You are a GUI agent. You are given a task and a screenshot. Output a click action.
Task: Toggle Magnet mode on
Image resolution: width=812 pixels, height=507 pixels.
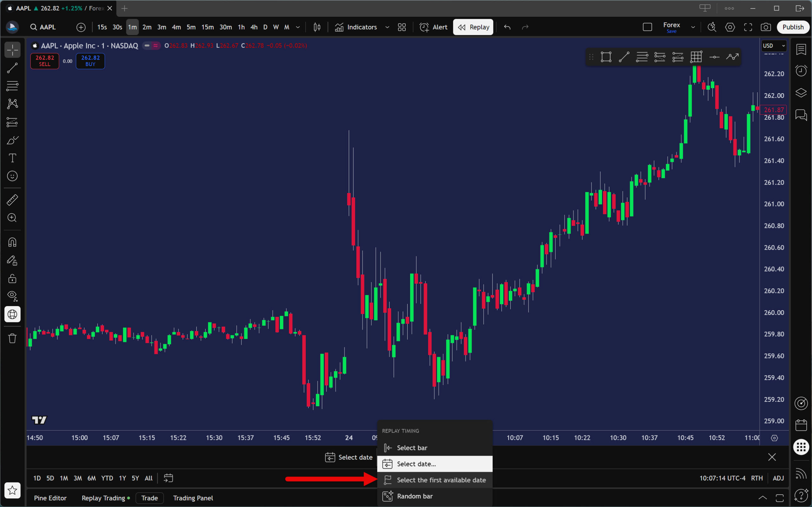[x=12, y=242]
